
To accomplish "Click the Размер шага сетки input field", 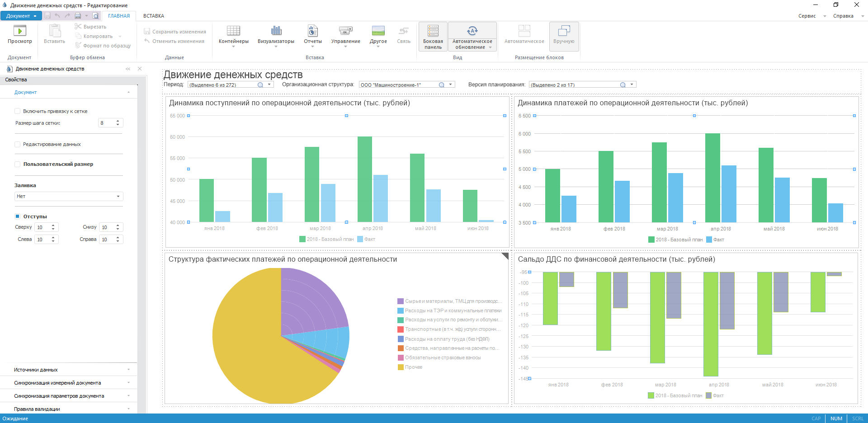I will (107, 123).
